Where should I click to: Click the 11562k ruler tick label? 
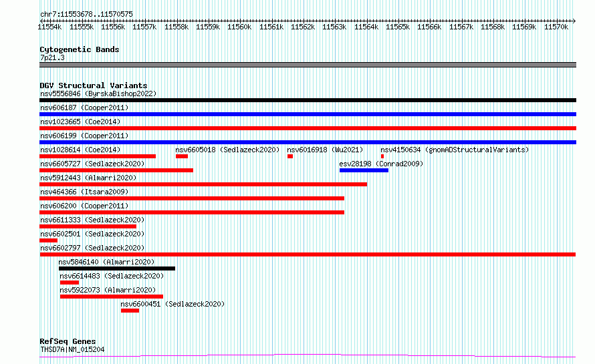[303, 27]
